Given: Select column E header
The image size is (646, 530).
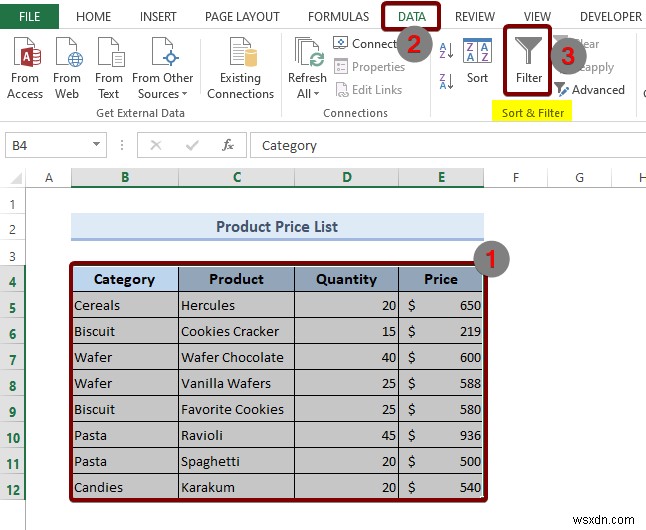Looking at the screenshot, I should click(441, 178).
